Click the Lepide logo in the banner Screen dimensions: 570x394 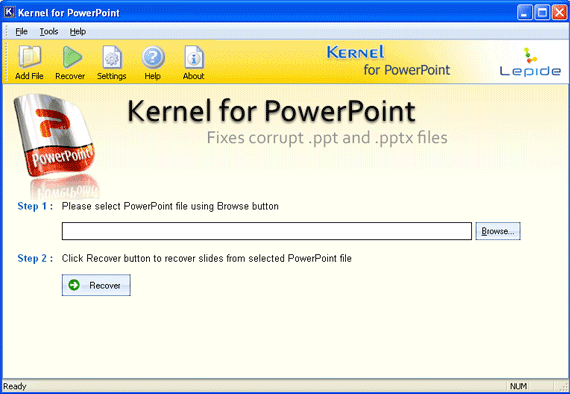(530, 62)
